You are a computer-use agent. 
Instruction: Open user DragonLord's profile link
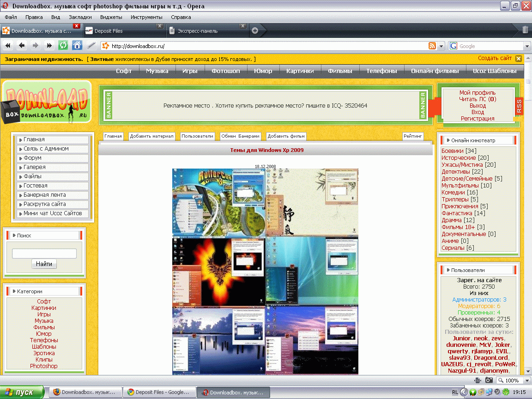(490, 357)
